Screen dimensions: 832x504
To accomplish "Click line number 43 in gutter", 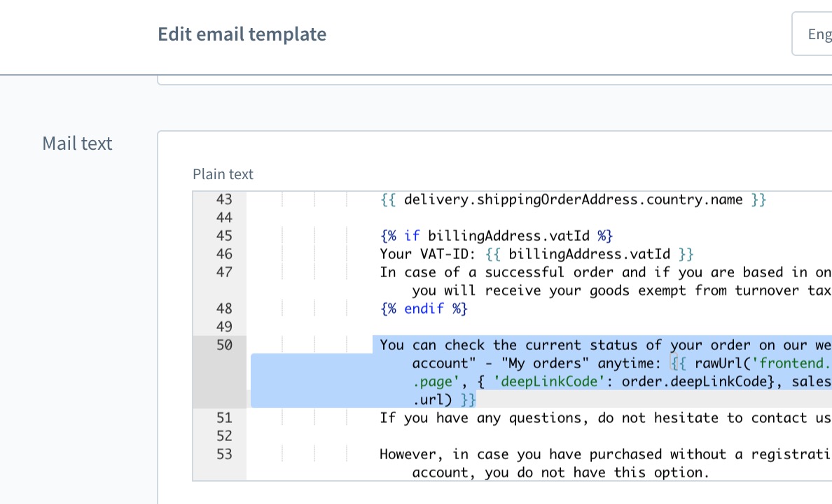I will (224, 199).
